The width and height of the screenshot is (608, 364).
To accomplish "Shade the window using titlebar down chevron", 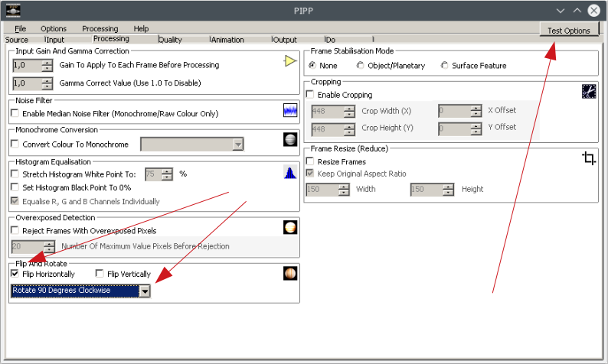I will [x=561, y=11].
